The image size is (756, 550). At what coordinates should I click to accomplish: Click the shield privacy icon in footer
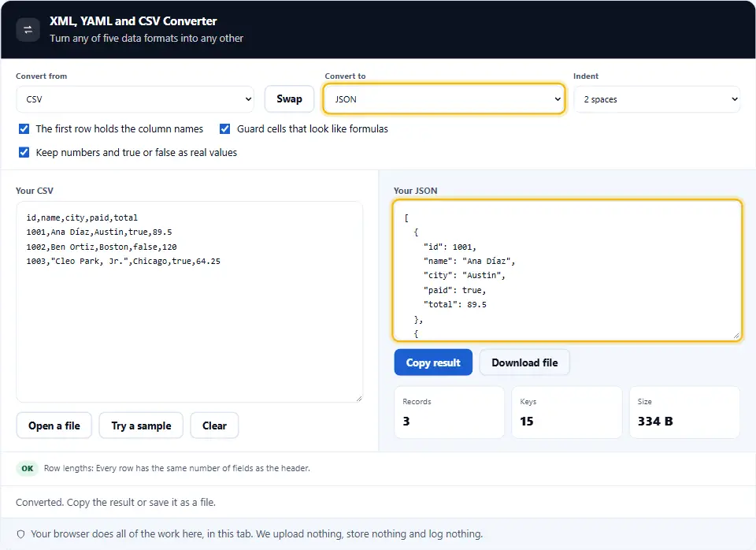coord(20,534)
